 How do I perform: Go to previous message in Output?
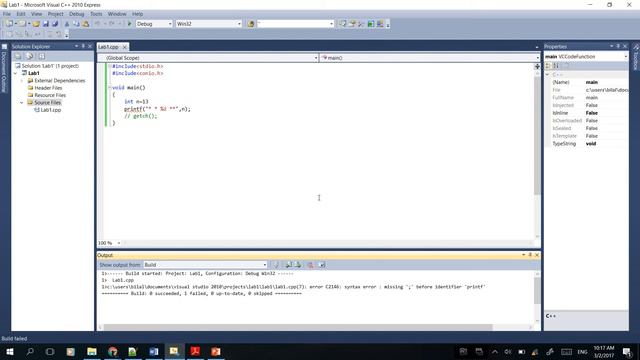pos(289,265)
